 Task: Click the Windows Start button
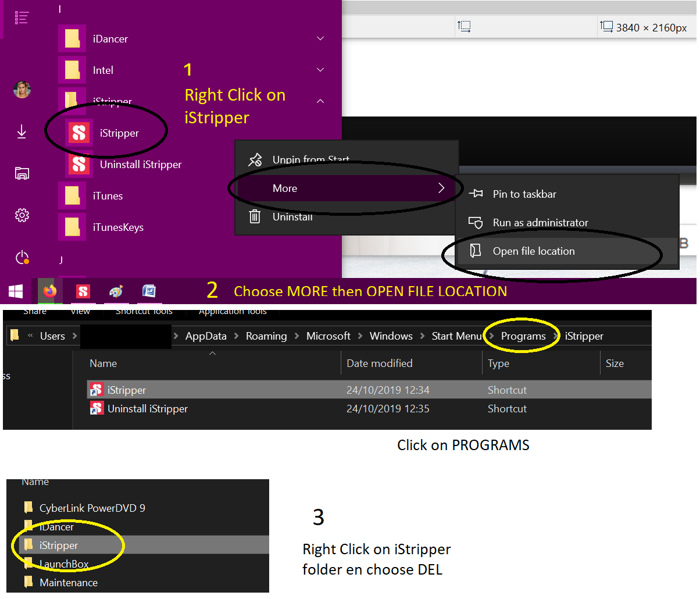16,291
